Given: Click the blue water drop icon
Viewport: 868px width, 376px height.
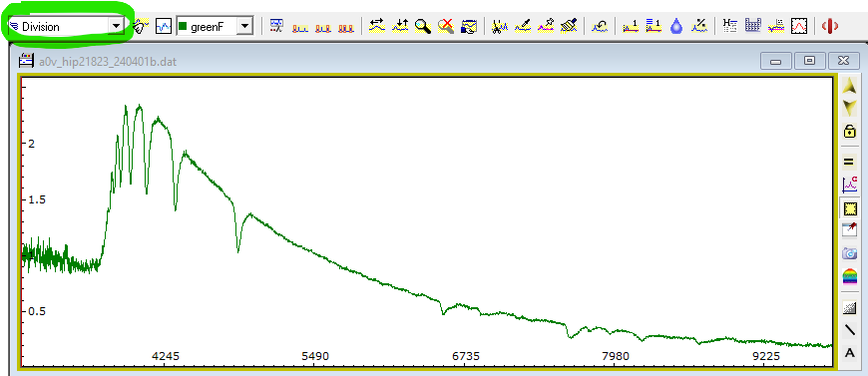Looking at the screenshot, I should [x=675, y=26].
